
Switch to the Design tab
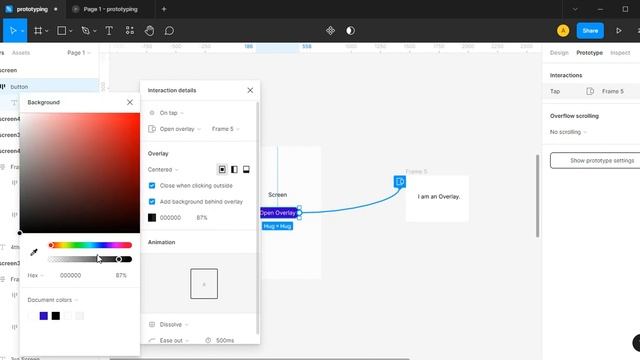(x=559, y=53)
